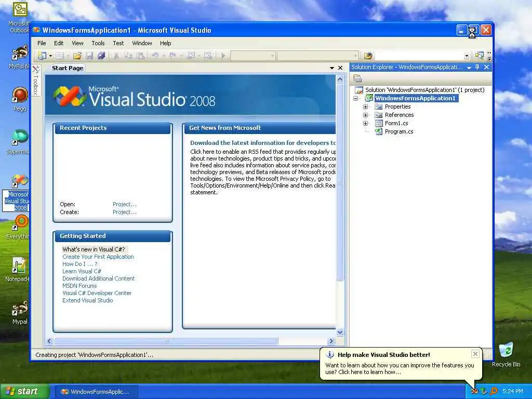Open the Test menu
This screenshot has height=399, width=532.
click(118, 43)
